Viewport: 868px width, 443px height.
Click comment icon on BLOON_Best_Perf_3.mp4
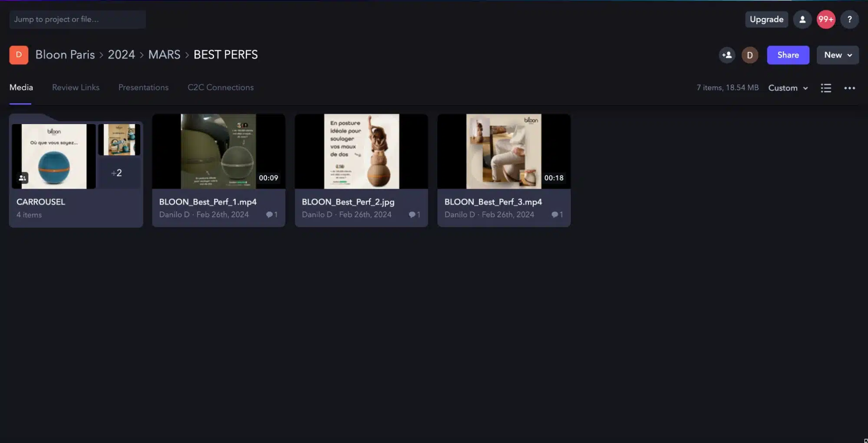click(554, 214)
